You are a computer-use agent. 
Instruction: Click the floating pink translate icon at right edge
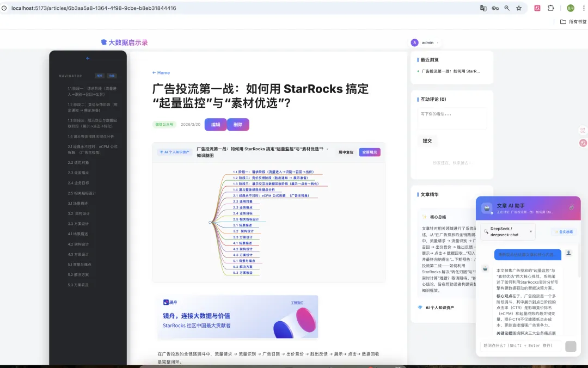point(583,143)
